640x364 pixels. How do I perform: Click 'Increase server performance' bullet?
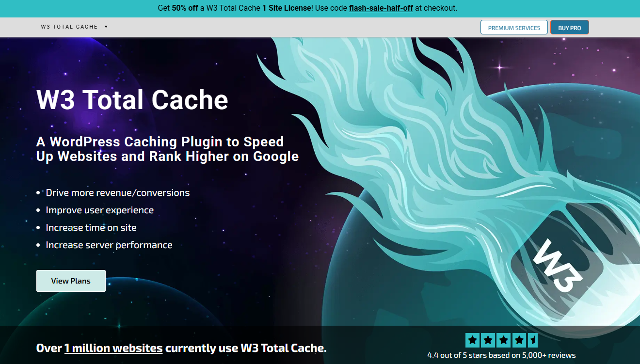click(x=109, y=245)
